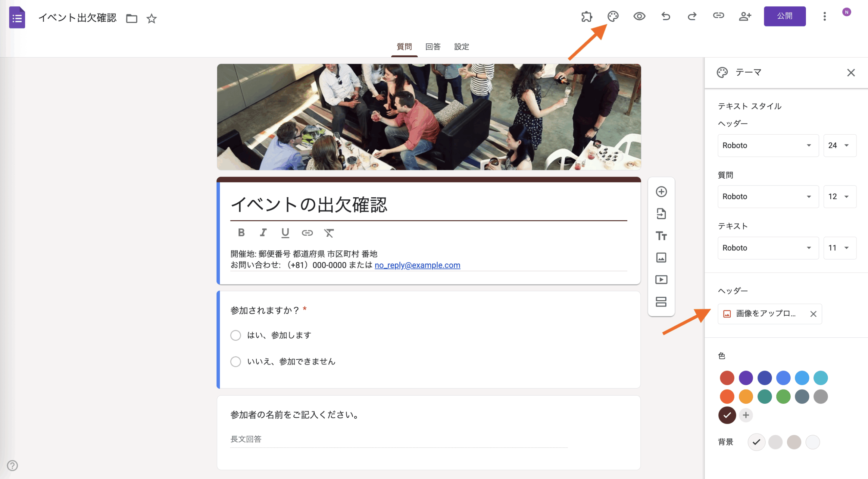
Task: Switch to the 回答 tab
Action: (433, 47)
